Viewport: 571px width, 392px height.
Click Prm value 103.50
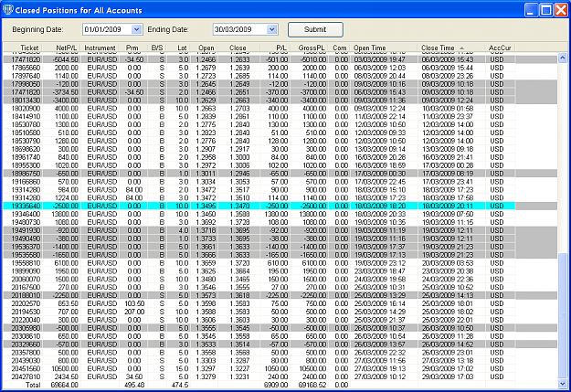click(x=134, y=303)
